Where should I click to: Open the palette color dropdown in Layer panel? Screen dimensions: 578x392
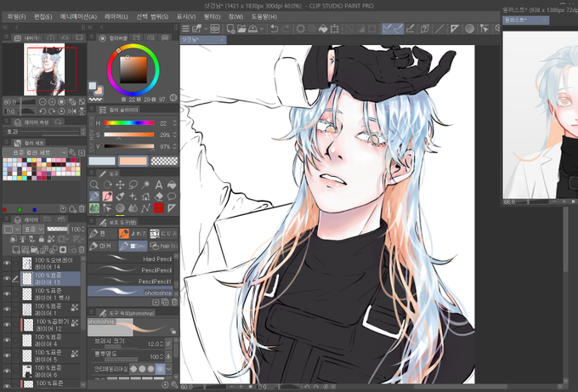point(12,229)
